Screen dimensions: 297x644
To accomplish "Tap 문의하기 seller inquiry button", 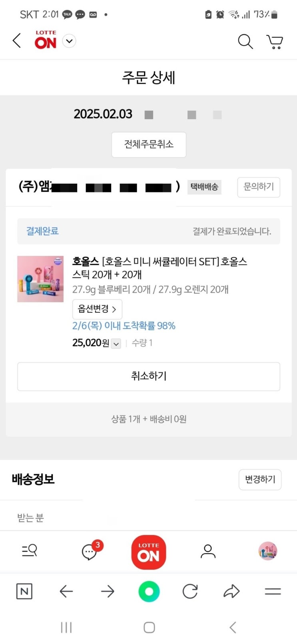I will coord(259,187).
